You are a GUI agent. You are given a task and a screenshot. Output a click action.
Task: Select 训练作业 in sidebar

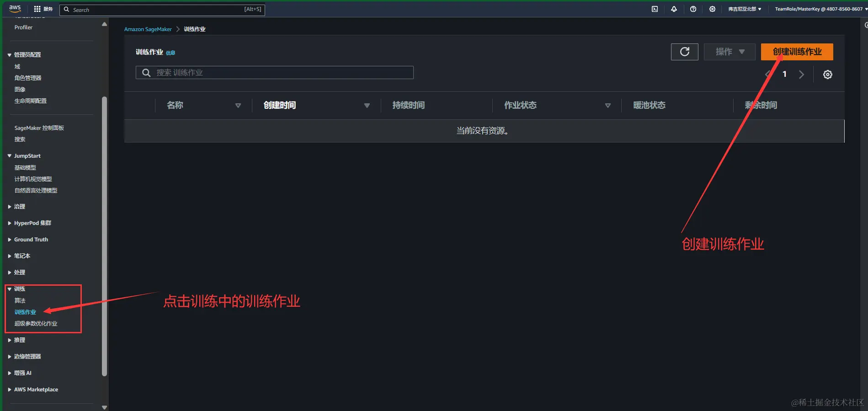pos(25,312)
